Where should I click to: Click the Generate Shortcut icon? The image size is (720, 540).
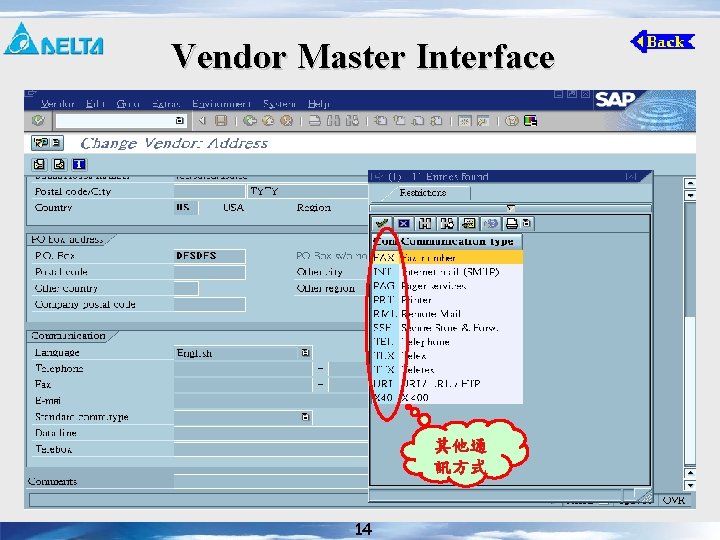click(483, 121)
